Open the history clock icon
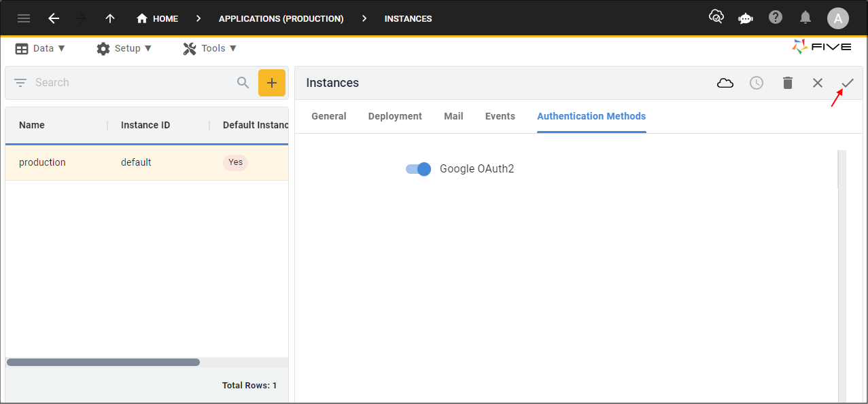Viewport: 868px width, 404px height. tap(757, 83)
